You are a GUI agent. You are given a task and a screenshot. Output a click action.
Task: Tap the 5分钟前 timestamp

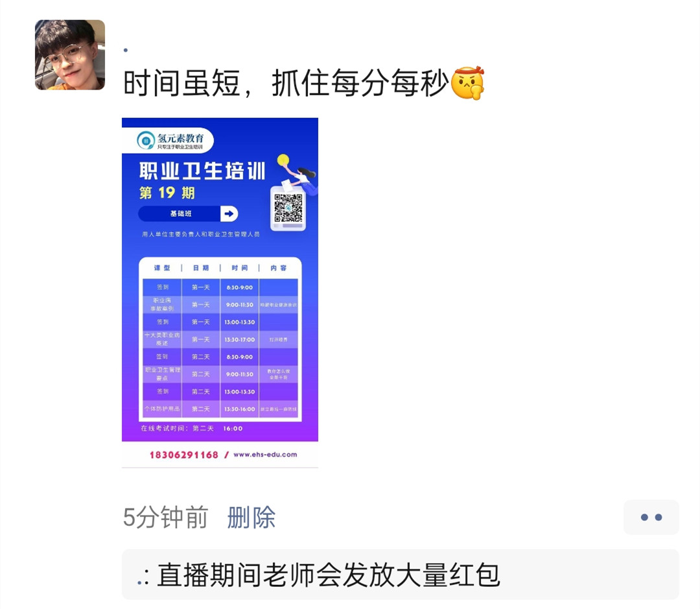click(x=166, y=518)
